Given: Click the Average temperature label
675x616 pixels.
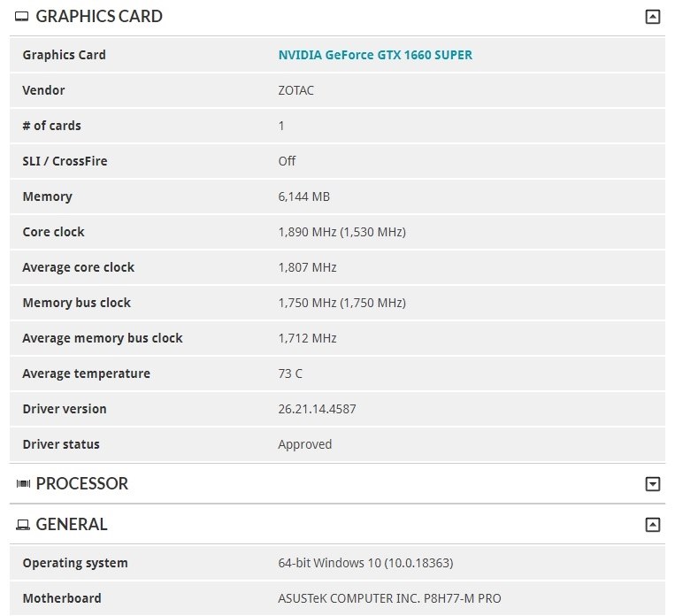Looking at the screenshot, I should click(86, 373).
